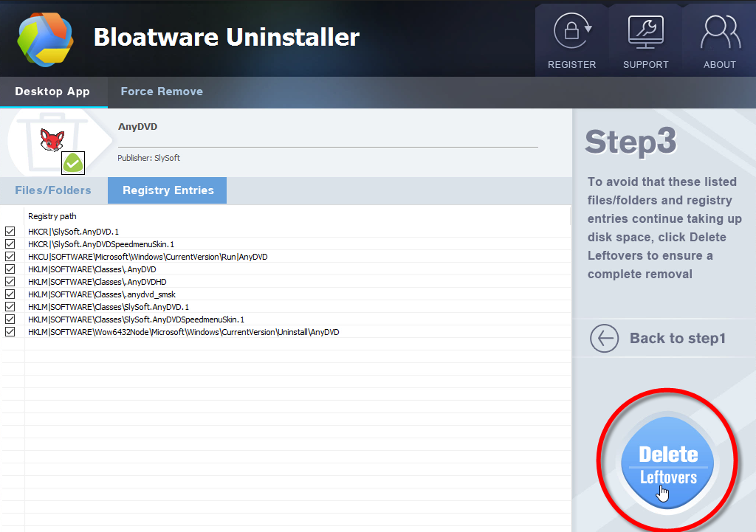Viewport: 756px width, 532px height.
Task: Click the Registry path column header
Action: tap(52, 216)
